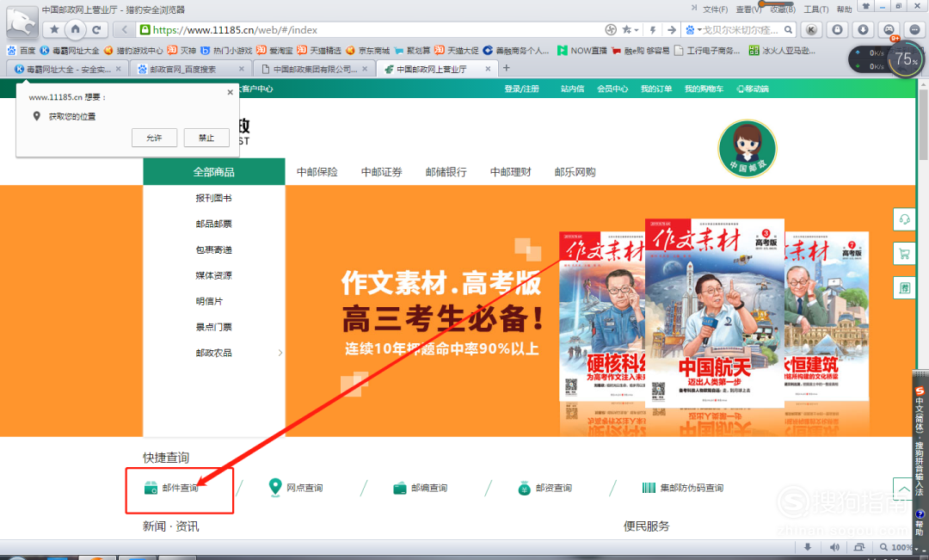This screenshot has height=560, width=929.
Task: Click the compatibility mode icon in address bar
Action: click(611, 29)
